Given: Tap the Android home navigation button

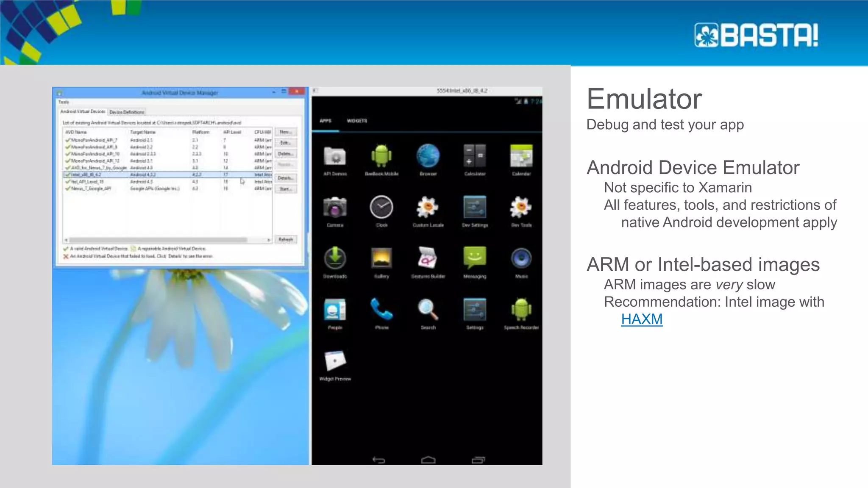Looking at the screenshot, I should 428,460.
